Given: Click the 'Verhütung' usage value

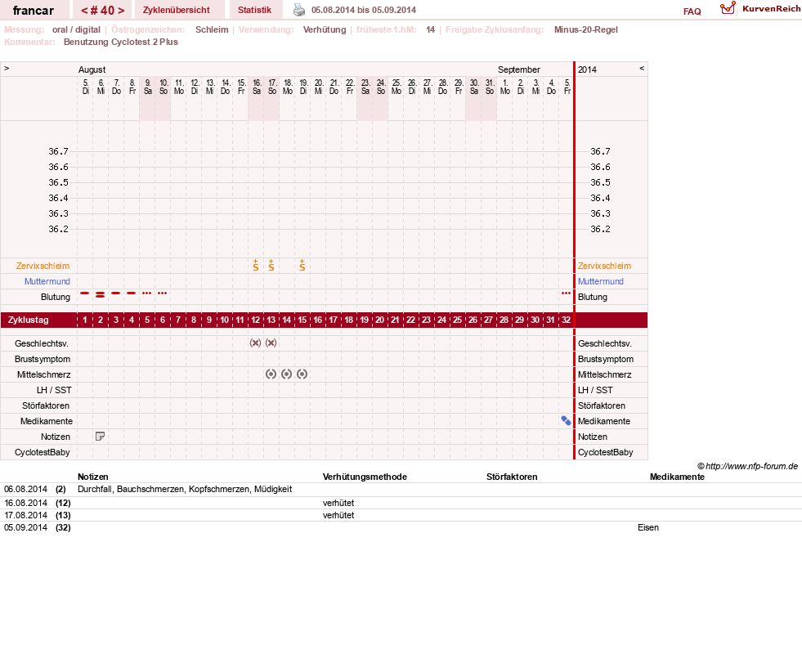Looking at the screenshot, I should point(325,29).
